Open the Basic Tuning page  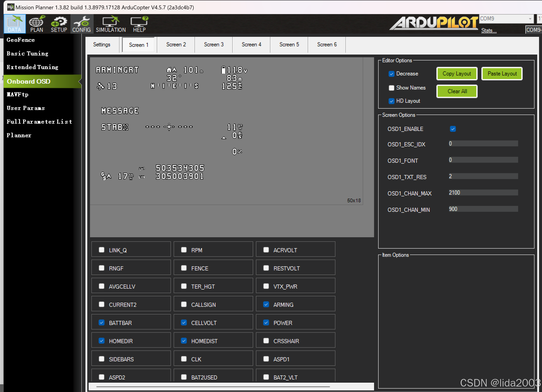tap(27, 54)
